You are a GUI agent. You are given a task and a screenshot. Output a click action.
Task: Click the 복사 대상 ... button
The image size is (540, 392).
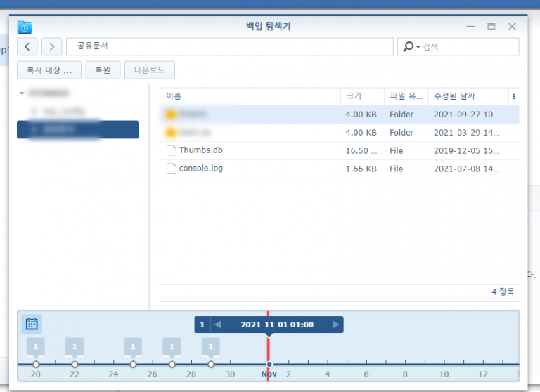(x=49, y=70)
